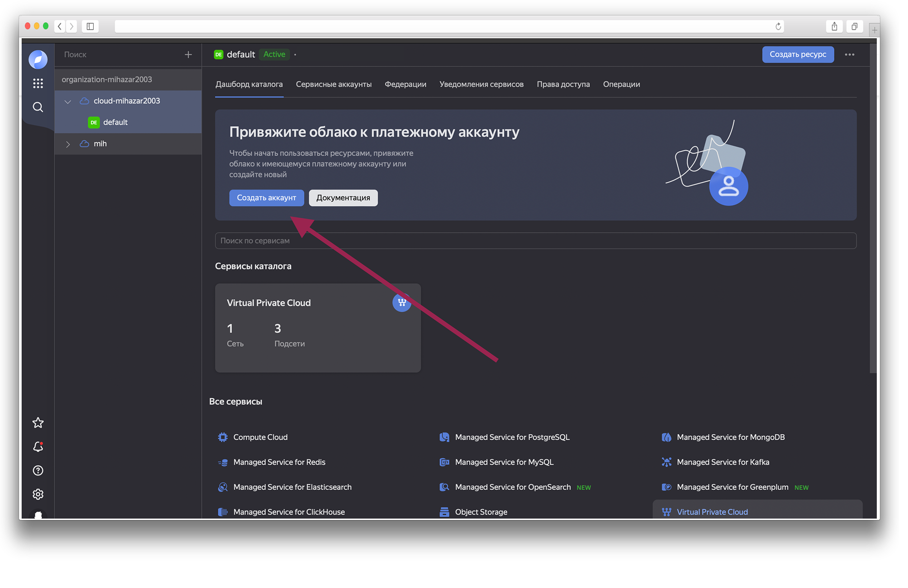Open notifications bell icon

click(x=38, y=447)
